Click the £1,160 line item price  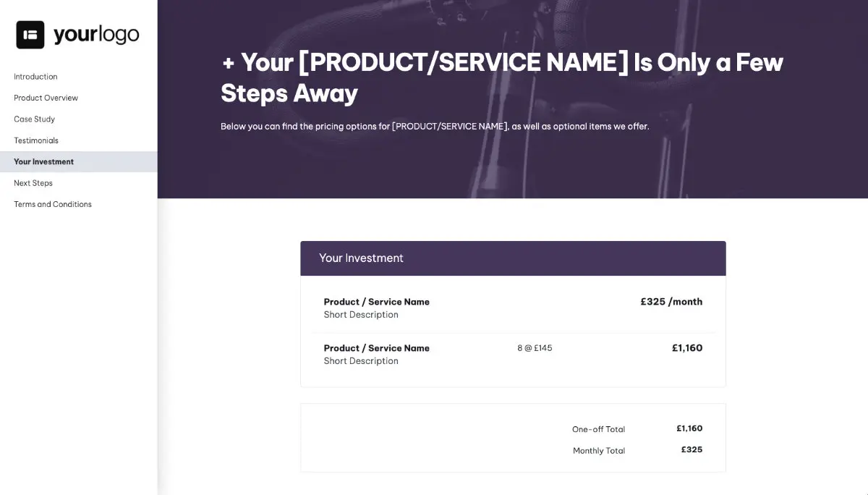[x=687, y=348]
